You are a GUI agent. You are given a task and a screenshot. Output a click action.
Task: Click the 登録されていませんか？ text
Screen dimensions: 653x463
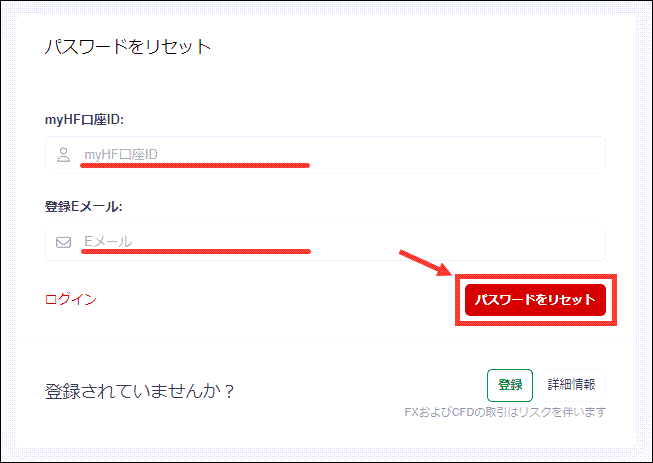pos(139,391)
